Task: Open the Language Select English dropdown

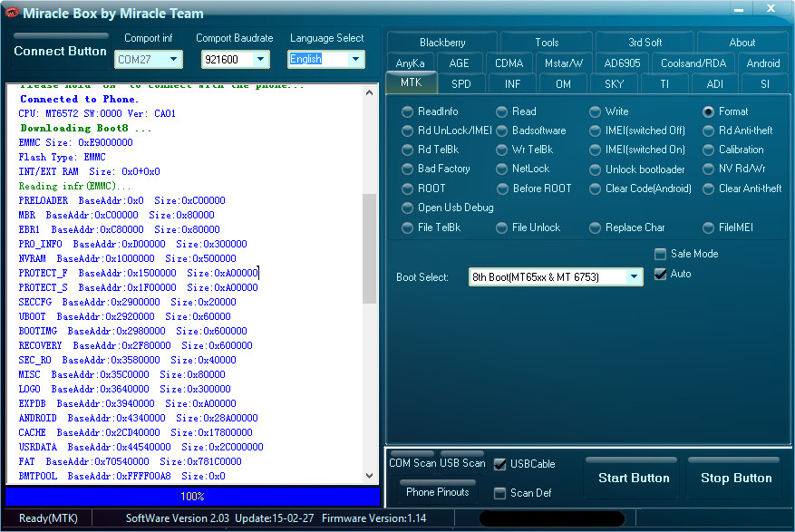Action: pos(355,59)
